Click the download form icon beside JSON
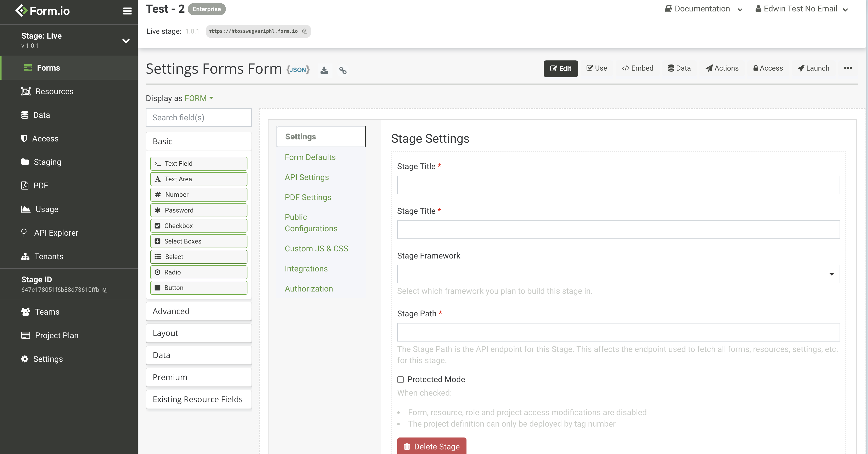Viewport: 868px width, 454px height. coord(324,70)
